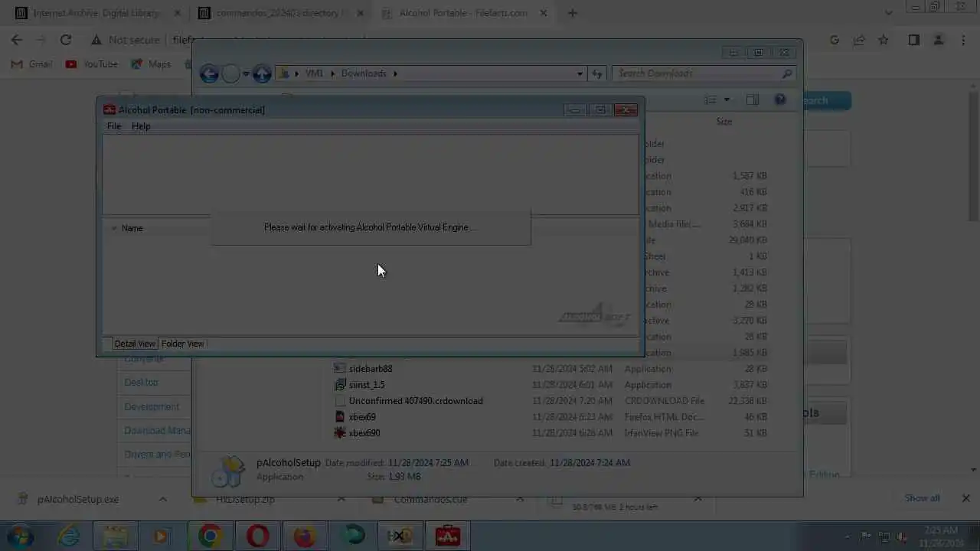Open Explorer help via the question mark icon

click(x=780, y=100)
